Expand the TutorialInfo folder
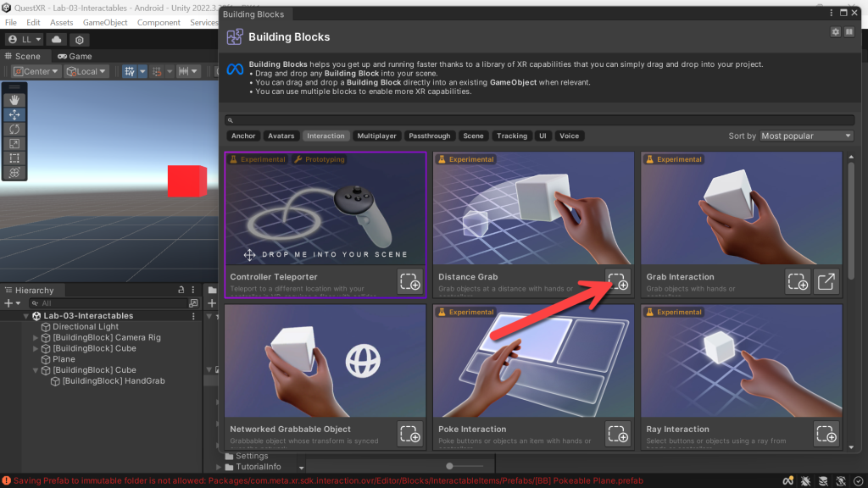This screenshot has width=868, height=488. (220, 467)
